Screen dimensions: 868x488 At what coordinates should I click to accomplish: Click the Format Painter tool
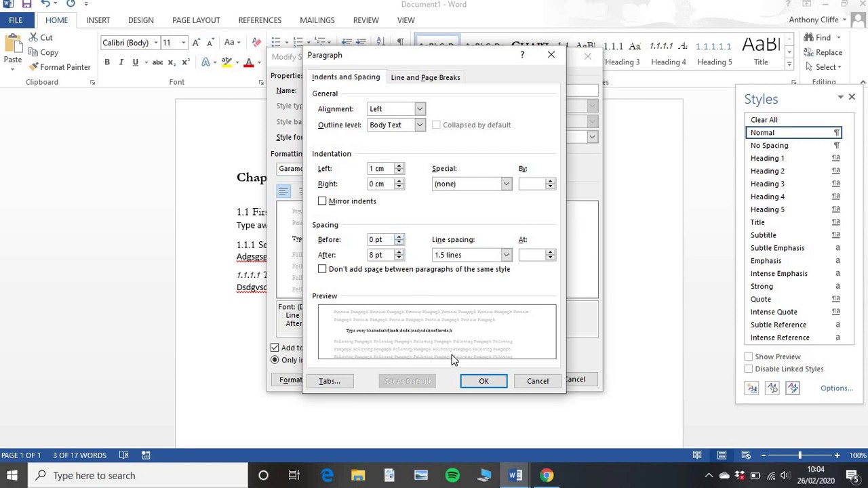click(x=60, y=67)
